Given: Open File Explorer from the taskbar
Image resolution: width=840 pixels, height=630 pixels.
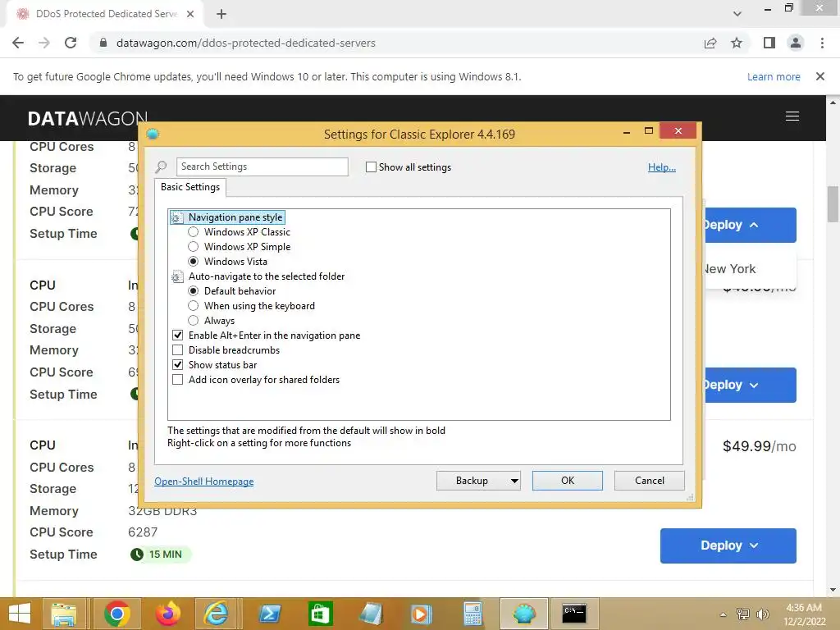Looking at the screenshot, I should click(63, 614).
